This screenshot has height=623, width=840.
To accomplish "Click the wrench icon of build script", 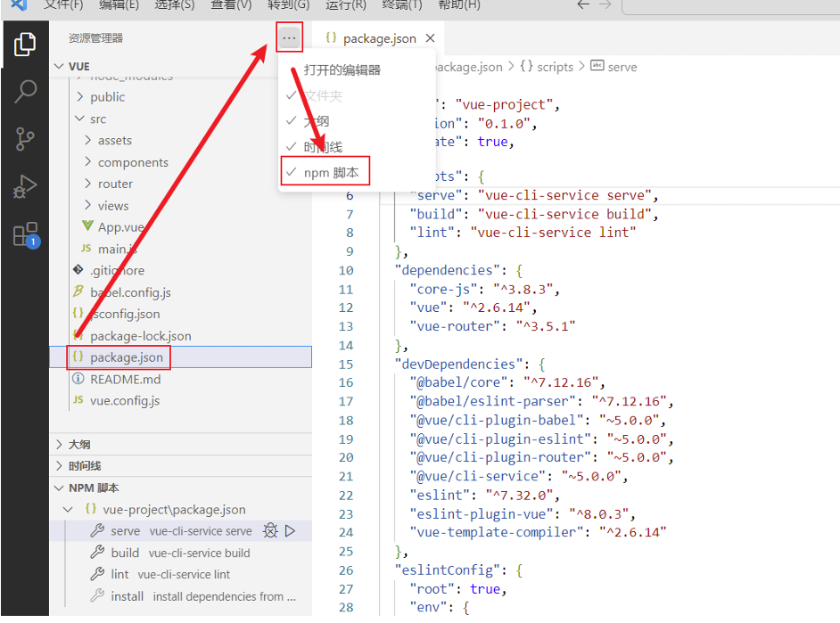I will pyautogui.click(x=97, y=552).
